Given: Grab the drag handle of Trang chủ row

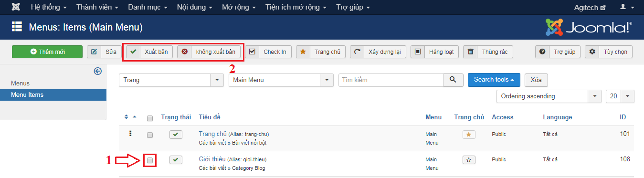Looking at the screenshot, I should coord(130,134).
